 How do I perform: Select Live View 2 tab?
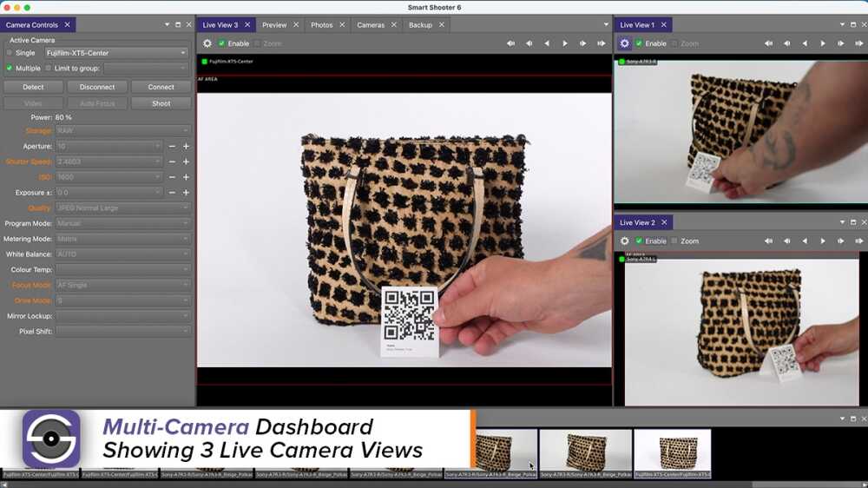pyautogui.click(x=637, y=222)
